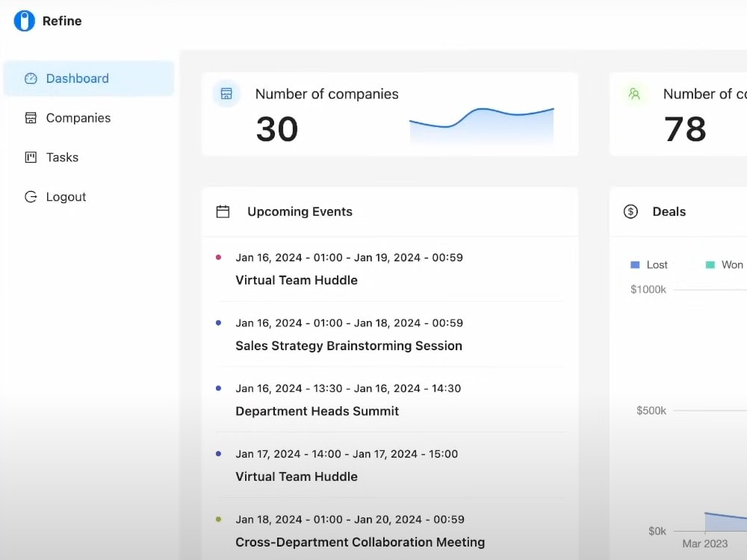Click the Tasks kanban board icon
747x560 pixels.
(x=31, y=158)
